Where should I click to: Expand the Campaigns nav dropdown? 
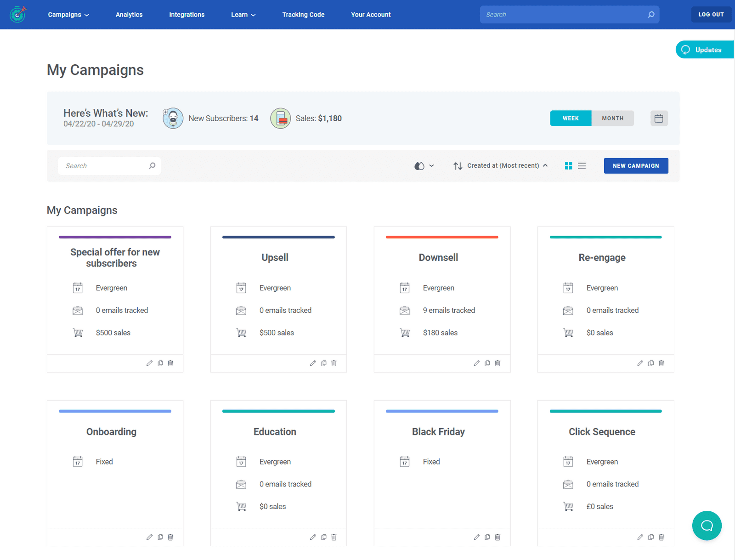pyautogui.click(x=68, y=15)
